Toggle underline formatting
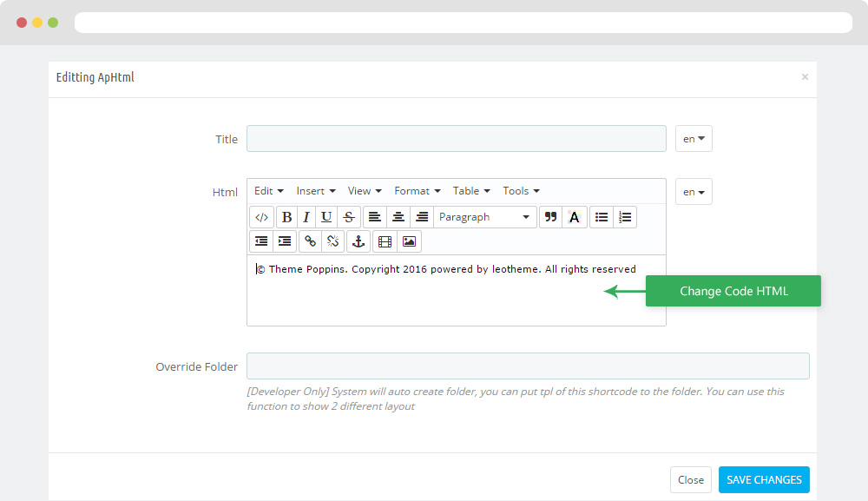 326,217
